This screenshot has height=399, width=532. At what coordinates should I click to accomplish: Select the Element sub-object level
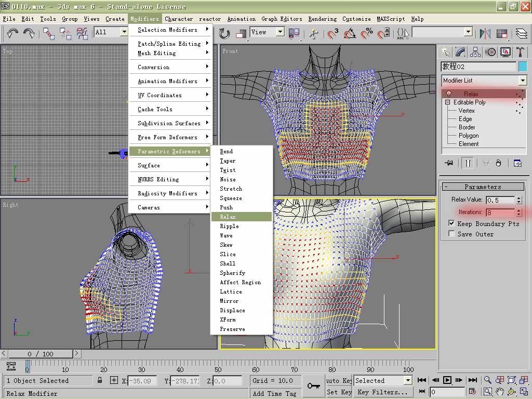click(x=469, y=144)
